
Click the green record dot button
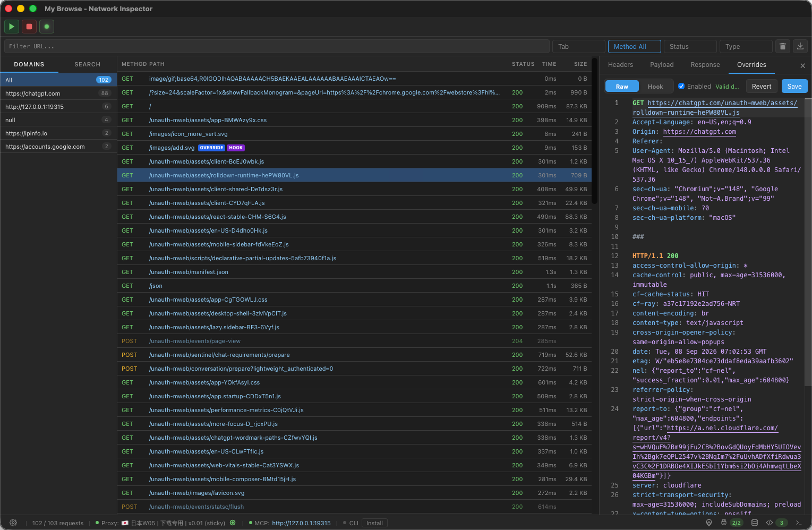47,27
